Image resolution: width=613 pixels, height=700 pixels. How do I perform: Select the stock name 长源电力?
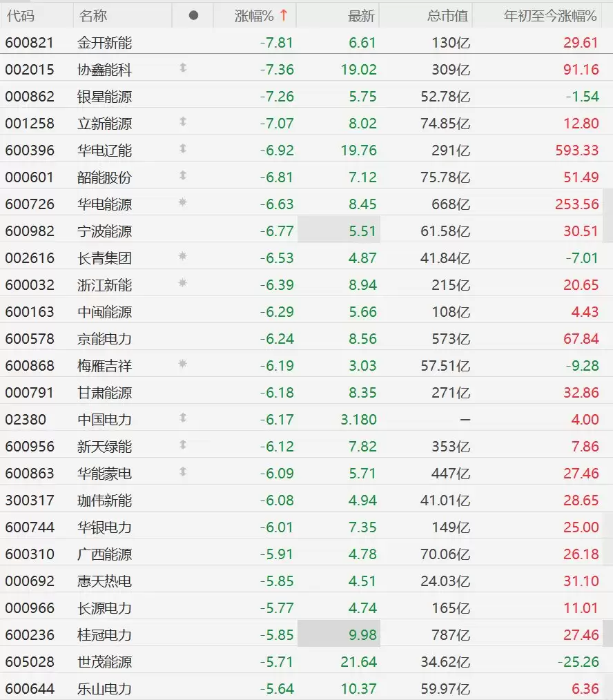[104, 608]
